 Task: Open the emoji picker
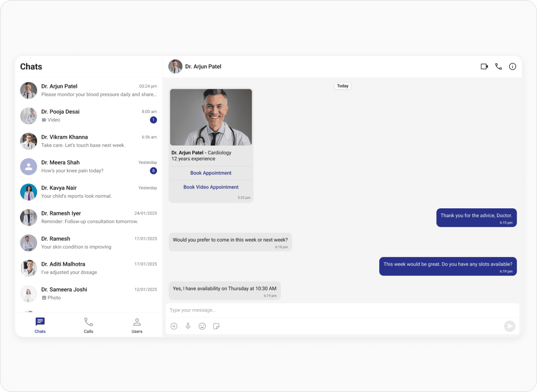tap(202, 326)
